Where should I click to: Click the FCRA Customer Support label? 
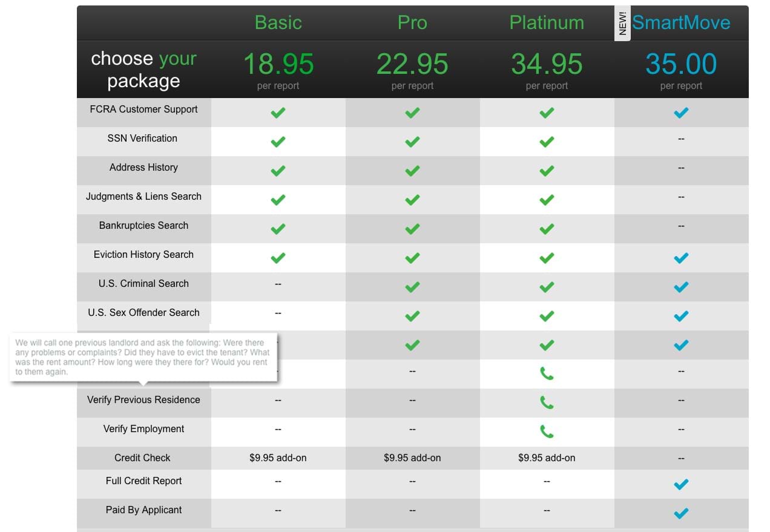point(143,109)
